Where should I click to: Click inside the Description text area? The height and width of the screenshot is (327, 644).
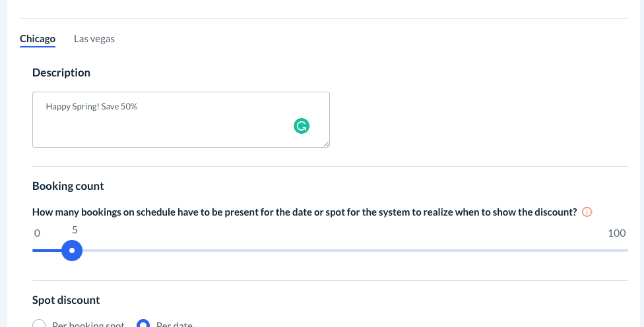click(x=181, y=129)
